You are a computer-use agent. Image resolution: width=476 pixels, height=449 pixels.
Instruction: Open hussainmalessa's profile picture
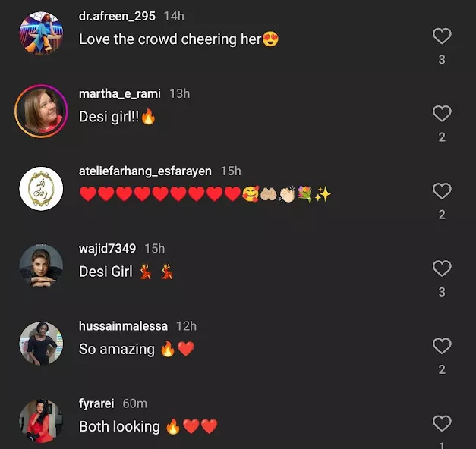pyautogui.click(x=41, y=343)
